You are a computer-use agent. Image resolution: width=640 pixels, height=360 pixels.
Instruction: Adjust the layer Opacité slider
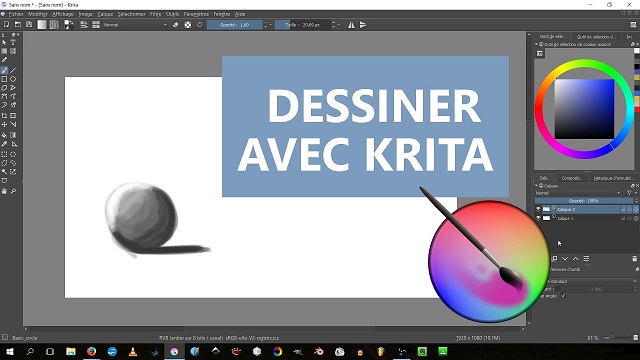coord(584,201)
